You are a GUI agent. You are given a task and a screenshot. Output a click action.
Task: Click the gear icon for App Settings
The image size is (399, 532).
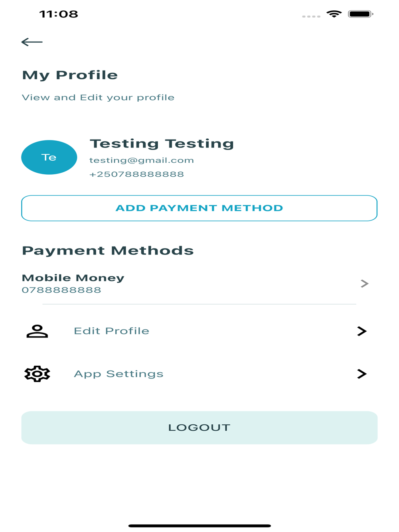[37, 374]
